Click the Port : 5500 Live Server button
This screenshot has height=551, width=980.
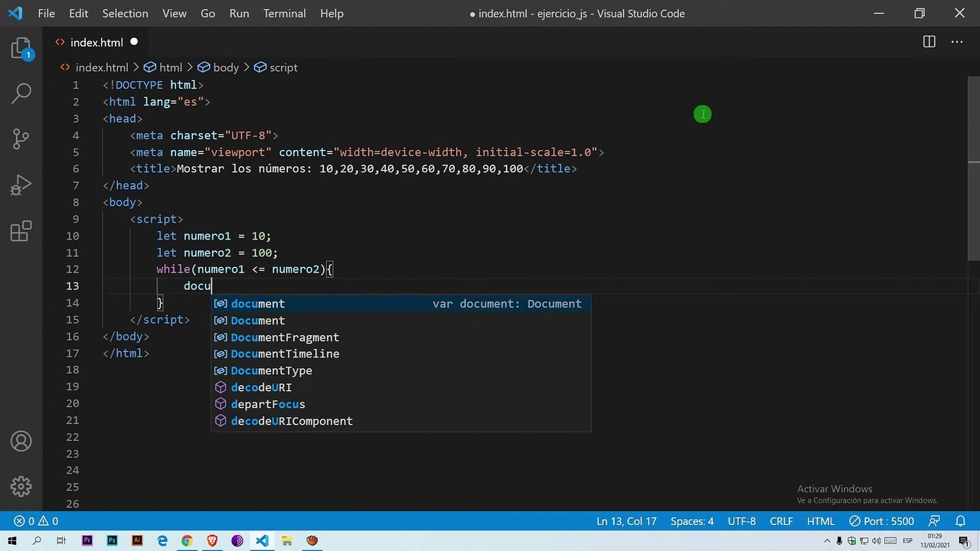pyautogui.click(x=881, y=521)
